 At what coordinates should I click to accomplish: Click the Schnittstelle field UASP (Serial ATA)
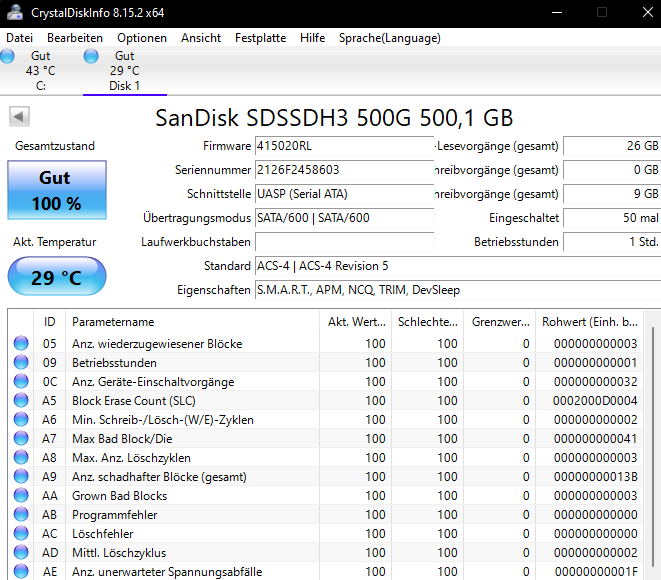coord(344,194)
